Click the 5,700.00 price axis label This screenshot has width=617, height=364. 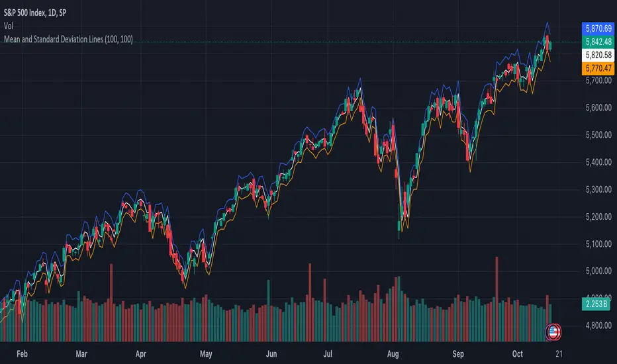tap(598, 81)
